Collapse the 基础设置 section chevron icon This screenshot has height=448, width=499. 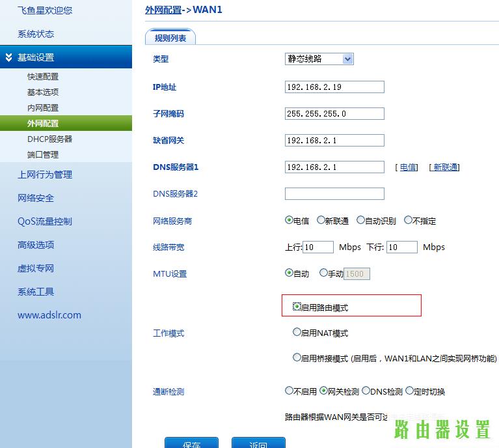(8, 57)
